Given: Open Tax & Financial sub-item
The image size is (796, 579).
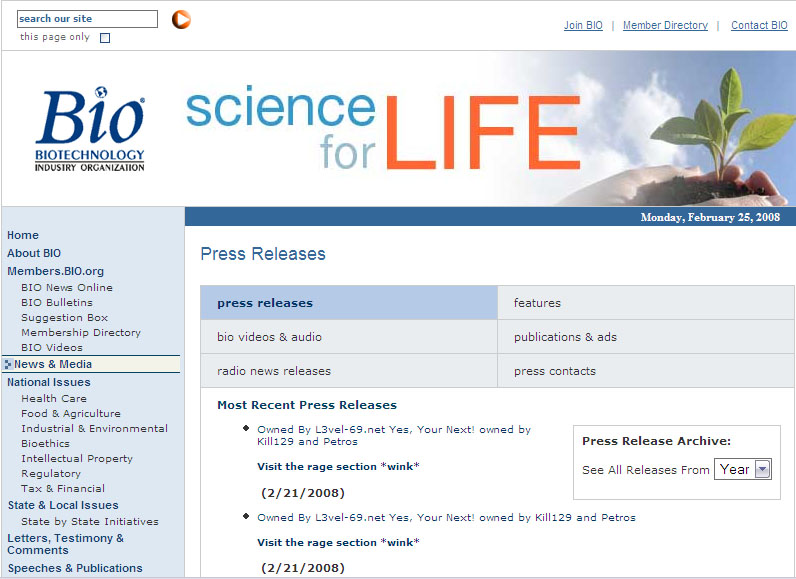Looking at the screenshot, I should tap(63, 489).
